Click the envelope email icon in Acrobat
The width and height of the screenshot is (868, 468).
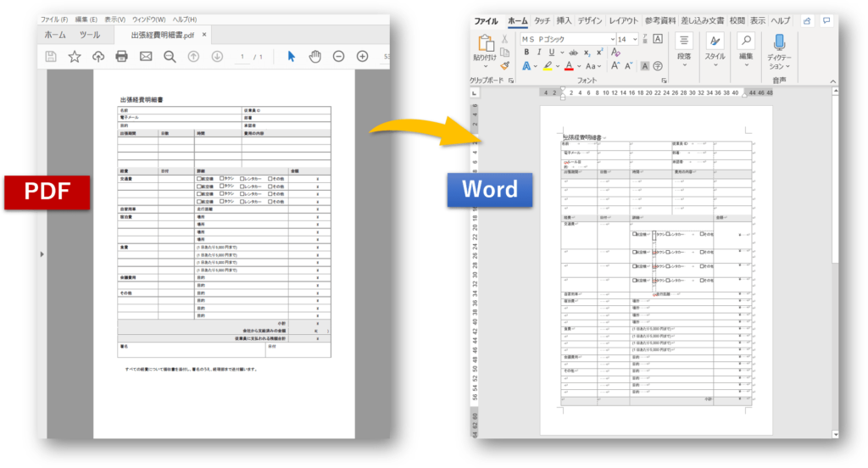(x=146, y=57)
